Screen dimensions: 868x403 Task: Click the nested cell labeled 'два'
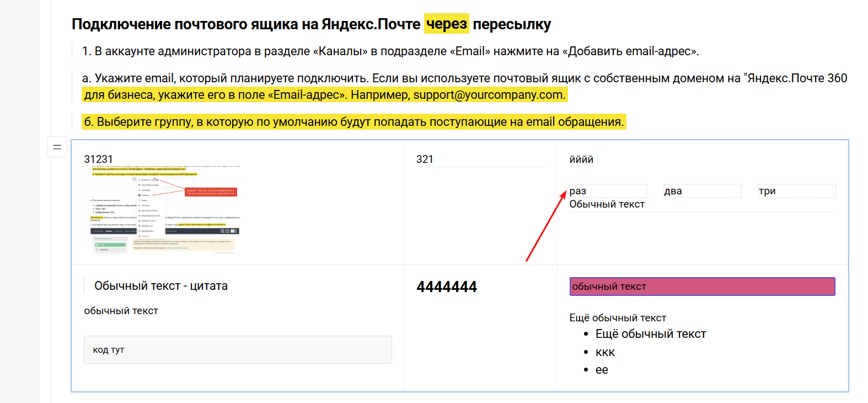point(703,191)
